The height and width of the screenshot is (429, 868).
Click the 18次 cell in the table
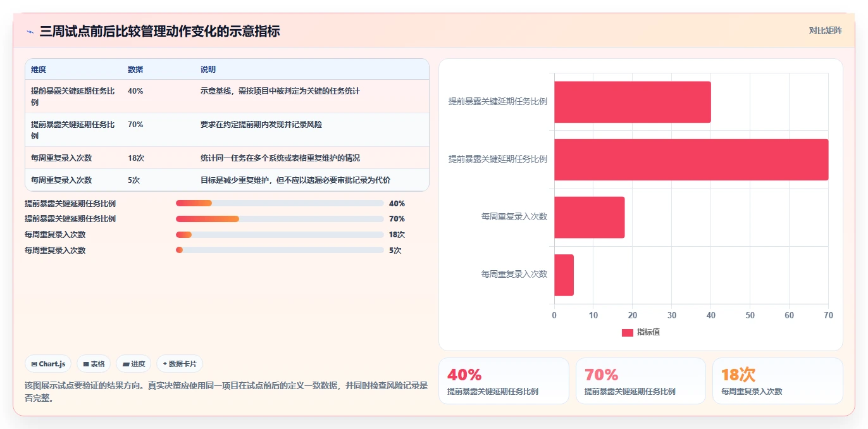click(x=136, y=158)
